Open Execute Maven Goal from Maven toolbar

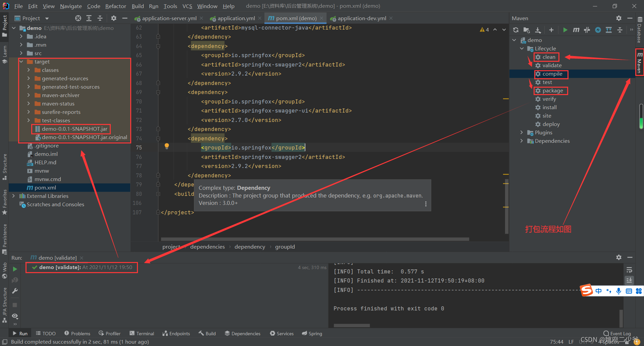(x=576, y=30)
